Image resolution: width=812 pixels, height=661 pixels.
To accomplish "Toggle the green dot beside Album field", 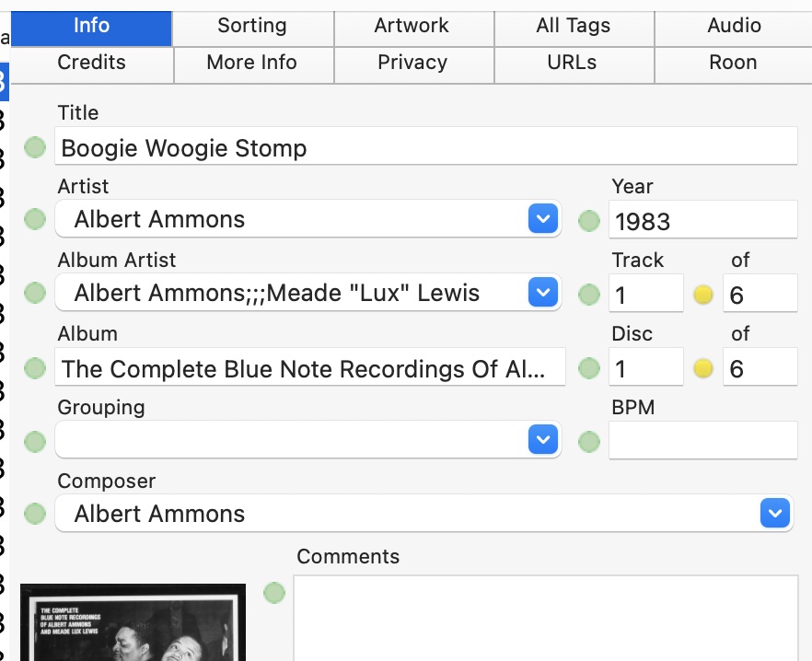I will [35, 368].
